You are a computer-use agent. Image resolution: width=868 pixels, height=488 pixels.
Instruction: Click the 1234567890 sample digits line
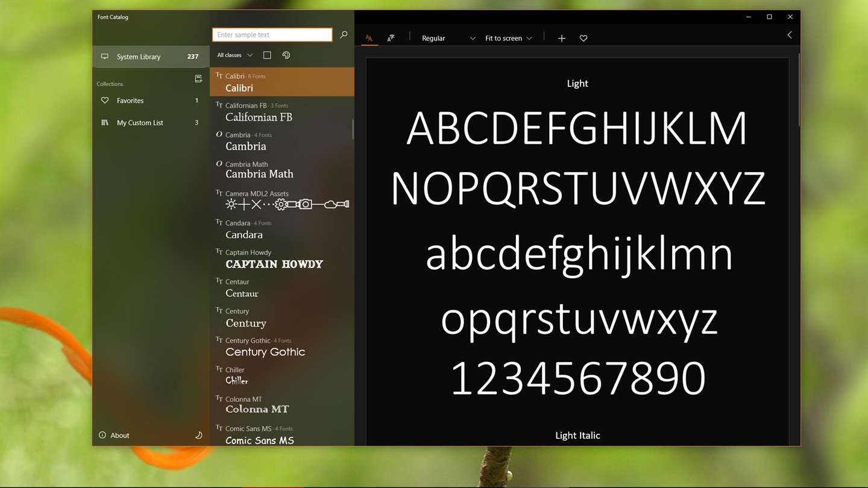pyautogui.click(x=578, y=378)
